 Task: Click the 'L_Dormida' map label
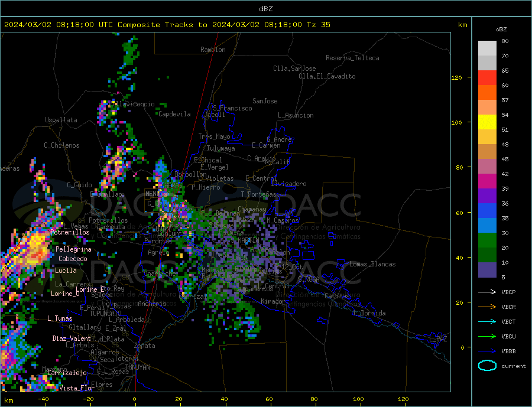[x=370, y=313]
